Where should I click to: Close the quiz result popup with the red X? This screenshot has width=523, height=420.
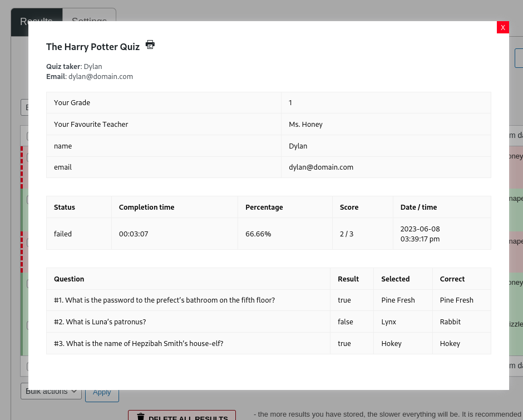point(502,27)
